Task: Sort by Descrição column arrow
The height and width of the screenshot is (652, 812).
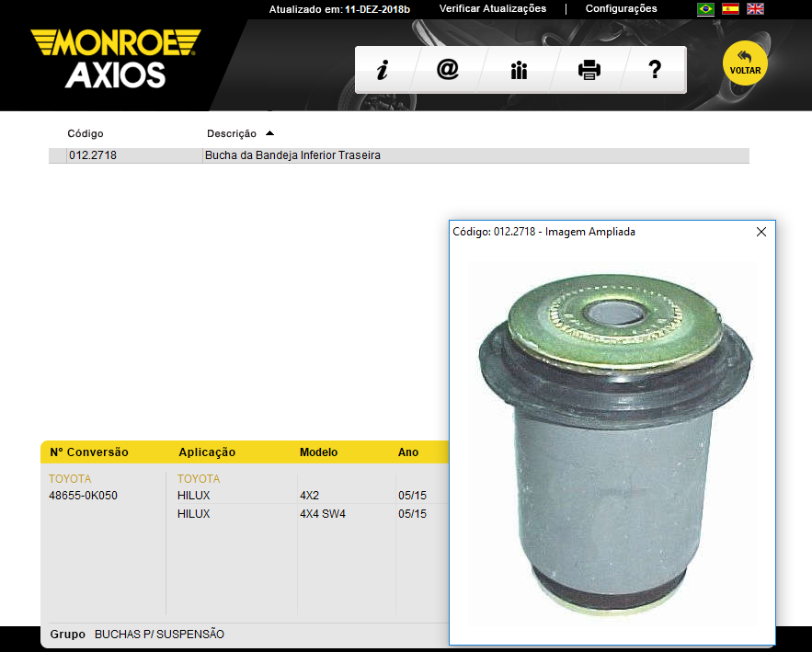Action: [269, 133]
